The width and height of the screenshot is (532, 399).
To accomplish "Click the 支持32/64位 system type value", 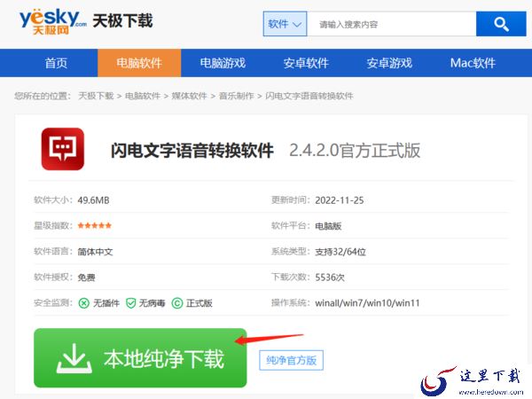I will point(340,252).
